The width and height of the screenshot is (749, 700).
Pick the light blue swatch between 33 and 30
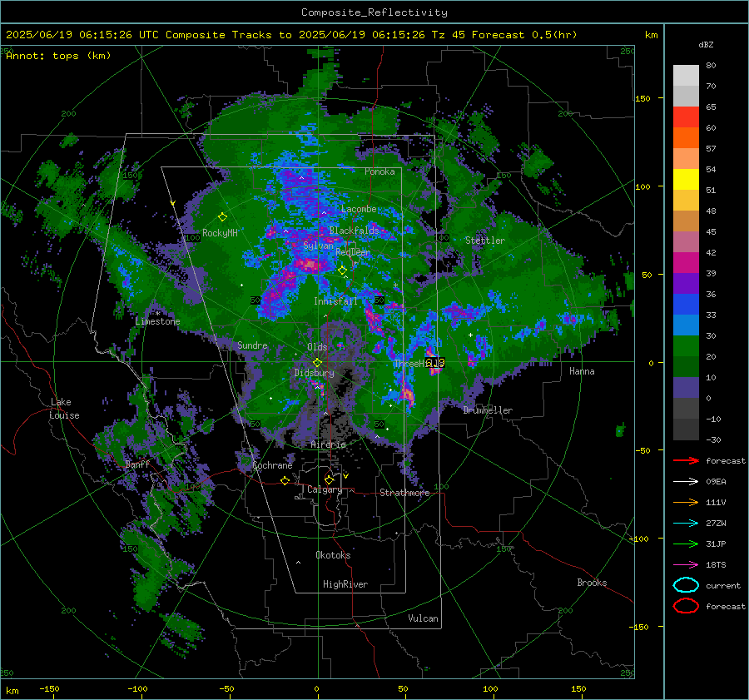point(686,325)
